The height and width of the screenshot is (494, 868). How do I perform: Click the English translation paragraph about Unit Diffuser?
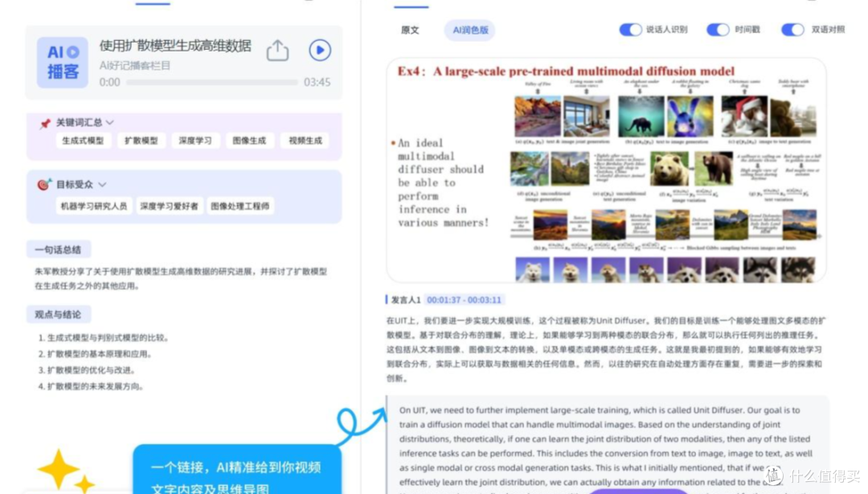(x=608, y=445)
